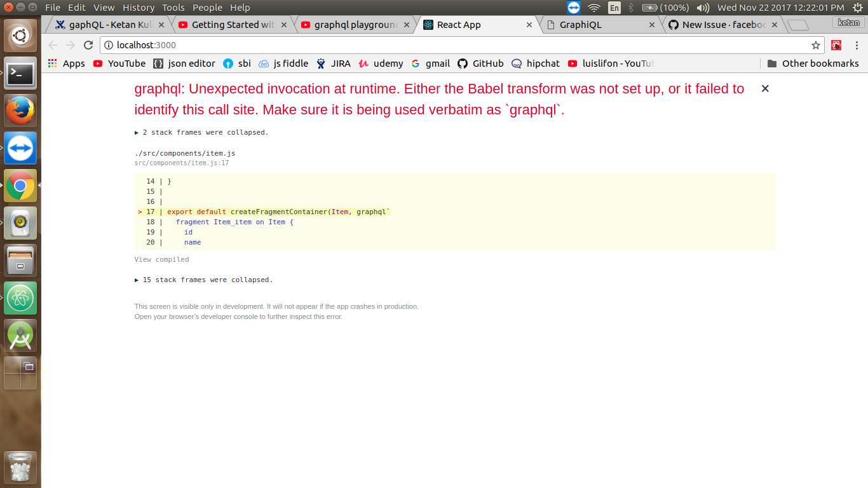Dismiss the graphql runtime error message
Screen dimensions: 868x488
click(x=764, y=88)
